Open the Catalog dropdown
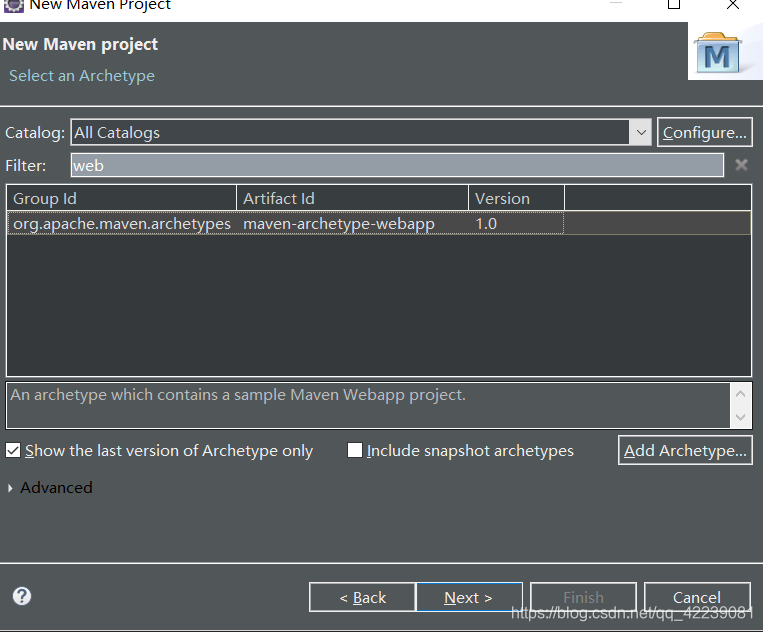 coord(641,132)
